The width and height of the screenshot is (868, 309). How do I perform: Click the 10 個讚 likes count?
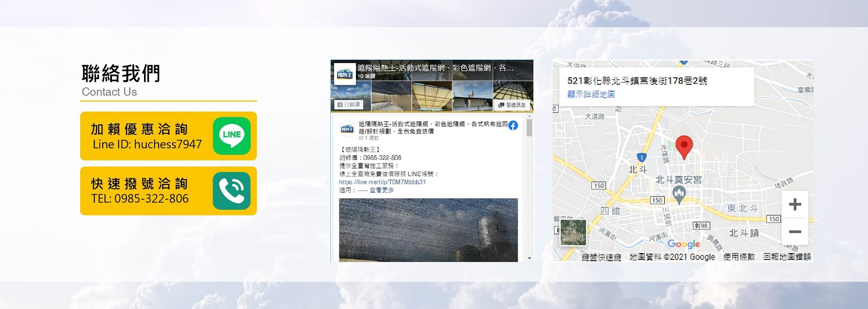[x=366, y=76]
